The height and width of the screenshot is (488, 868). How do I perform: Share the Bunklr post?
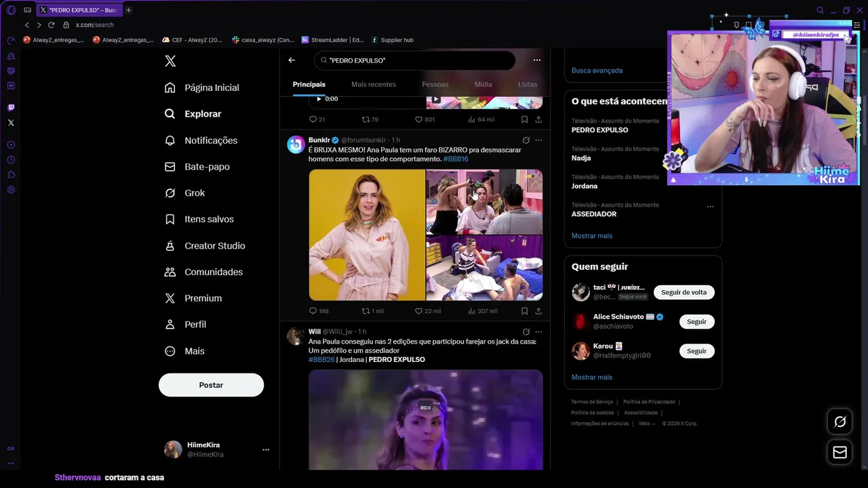538,311
